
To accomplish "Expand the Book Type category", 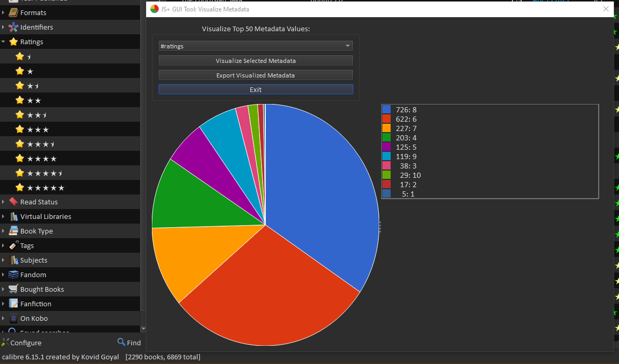I will click(3, 231).
